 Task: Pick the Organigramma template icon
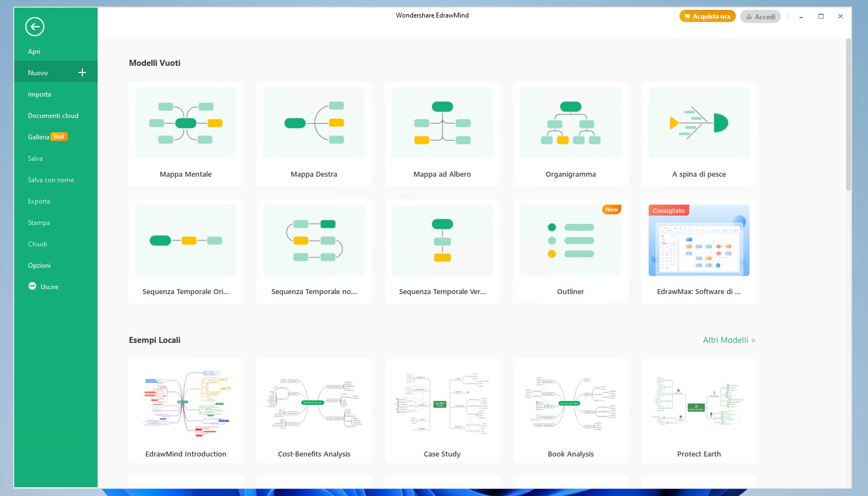(571, 123)
